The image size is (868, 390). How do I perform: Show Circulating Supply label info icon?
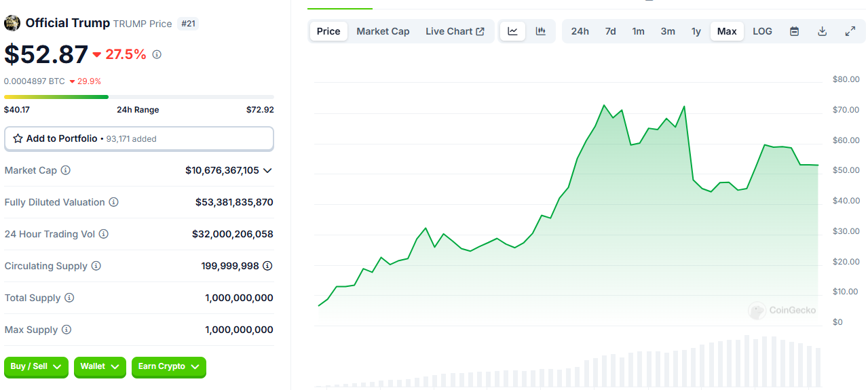click(96, 266)
